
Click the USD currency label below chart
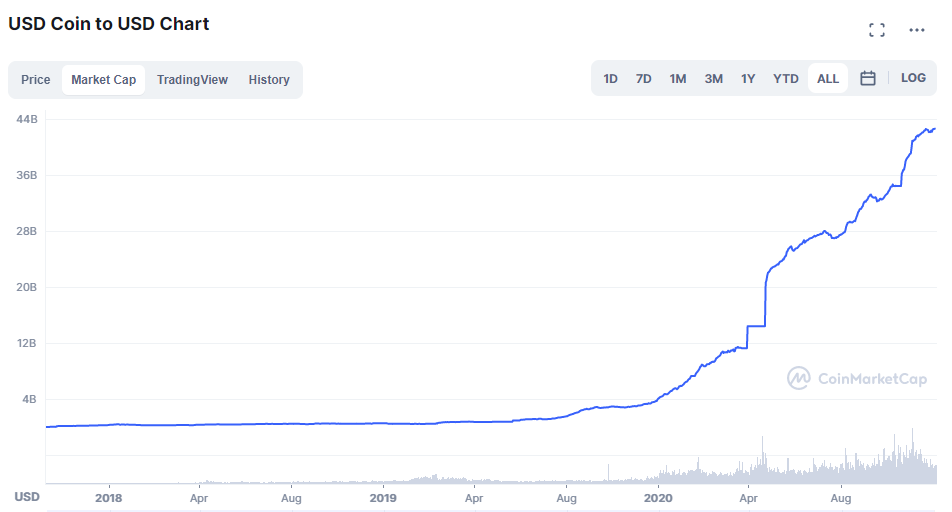point(27,497)
